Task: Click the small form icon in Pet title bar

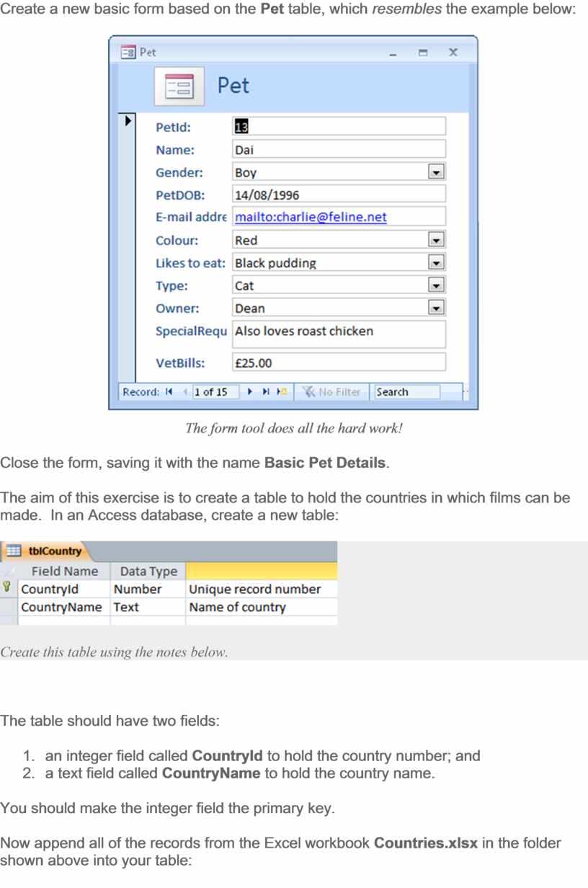Action: [x=128, y=53]
